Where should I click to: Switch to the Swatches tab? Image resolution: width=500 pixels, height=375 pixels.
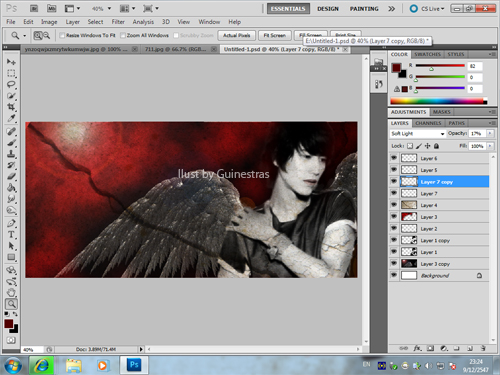[x=427, y=54]
